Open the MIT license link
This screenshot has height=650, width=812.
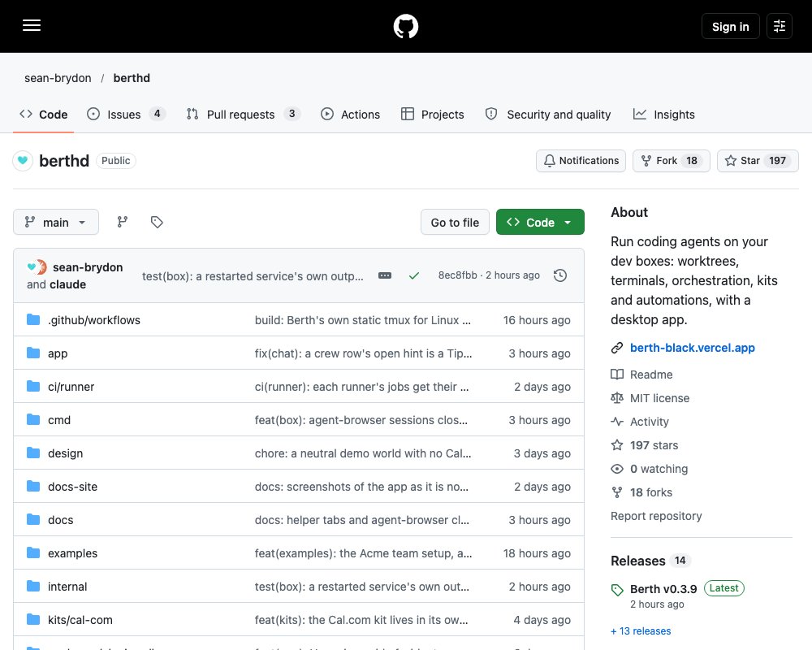[x=659, y=397]
